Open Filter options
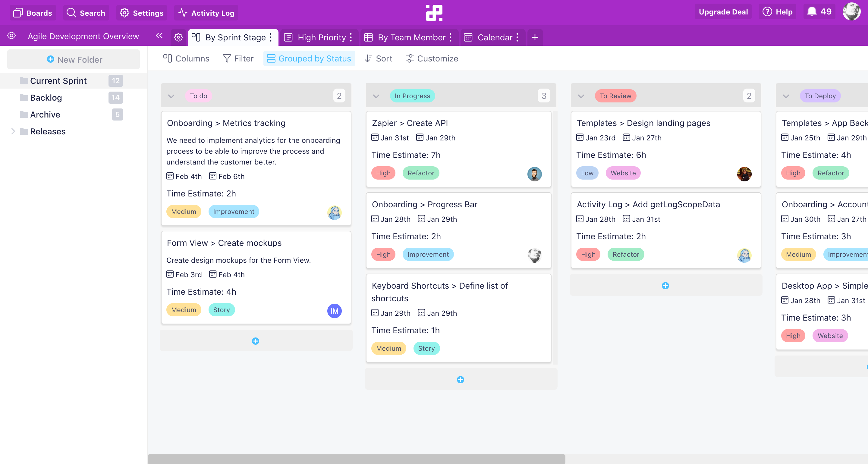Viewport: 868px width, 464px height. (x=238, y=58)
